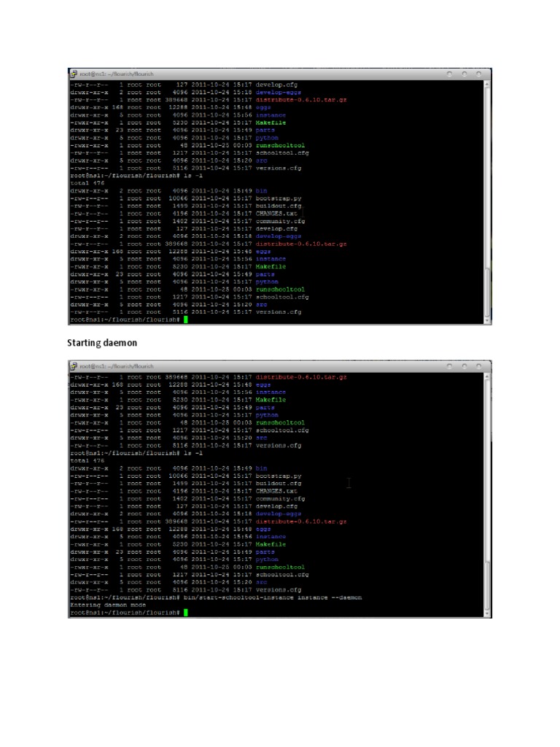Click the scroll-up arrow in the second terminal
The image size is (560, 747).
tap(486, 376)
